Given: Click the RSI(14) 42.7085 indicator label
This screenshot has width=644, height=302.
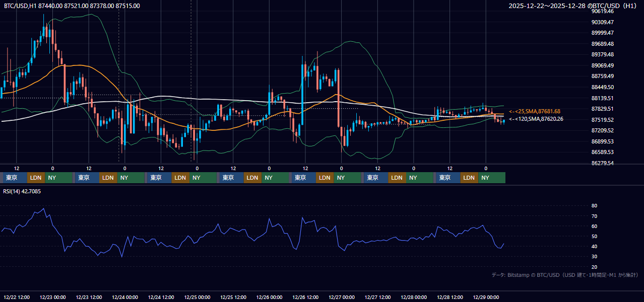Looking at the screenshot, I should point(22,191).
